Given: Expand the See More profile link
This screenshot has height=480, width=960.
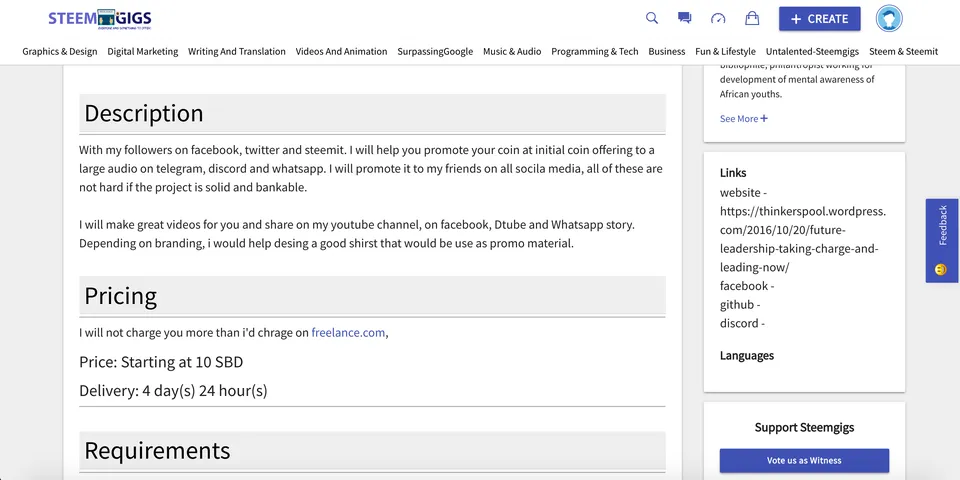Looking at the screenshot, I should pos(743,119).
